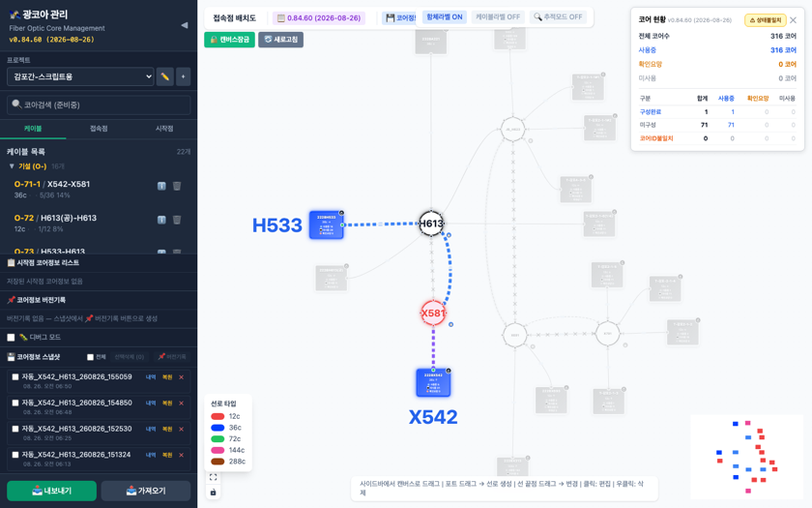Close the 코어 현황 panel
Image resolution: width=812 pixels, height=508 pixels.
(x=793, y=20)
